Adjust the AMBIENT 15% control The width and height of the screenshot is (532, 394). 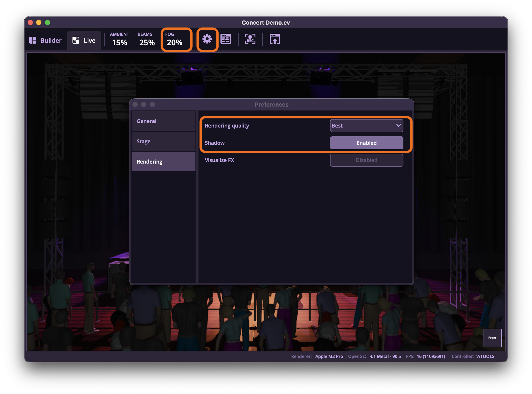120,39
